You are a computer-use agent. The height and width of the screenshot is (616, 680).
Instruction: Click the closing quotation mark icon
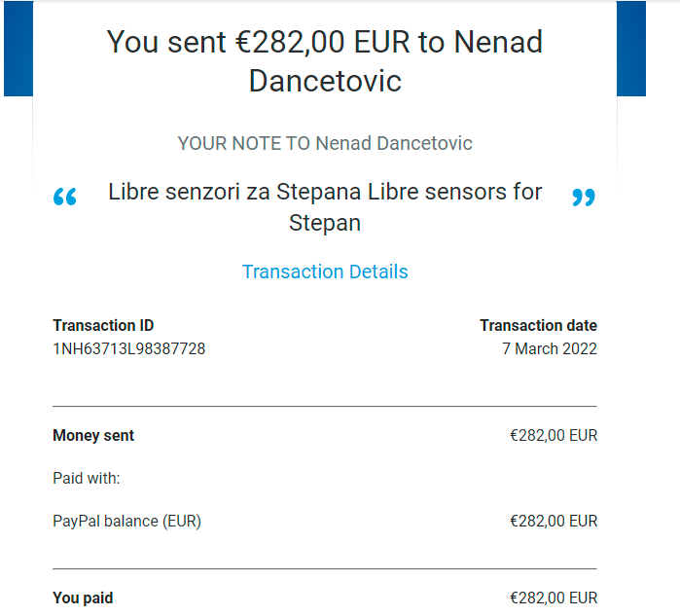584,198
